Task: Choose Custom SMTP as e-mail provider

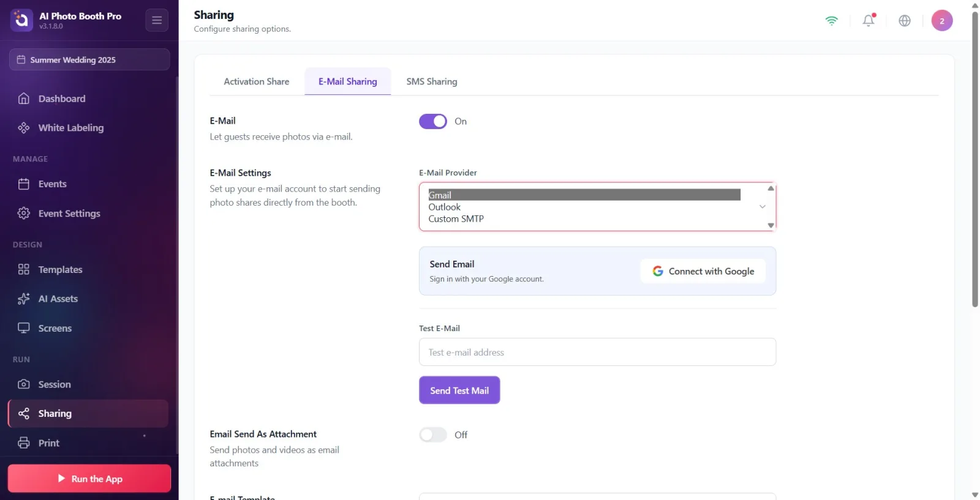Action: pyautogui.click(x=584, y=218)
